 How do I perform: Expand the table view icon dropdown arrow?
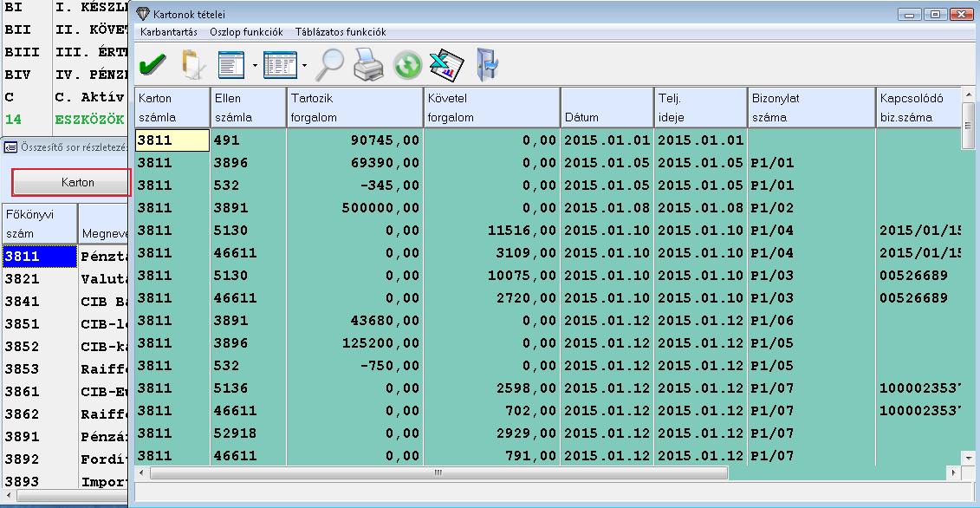[304, 66]
